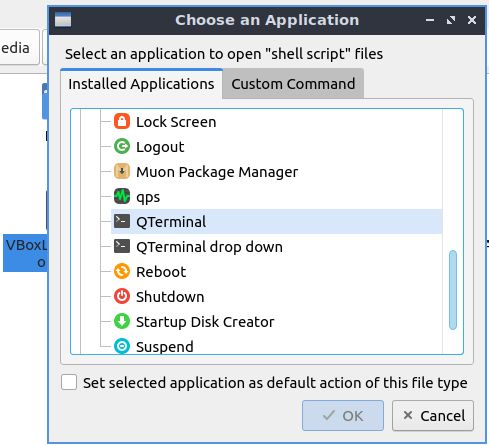Choose Muon Package Manager from list
The image size is (489, 446).
[x=276, y=172]
